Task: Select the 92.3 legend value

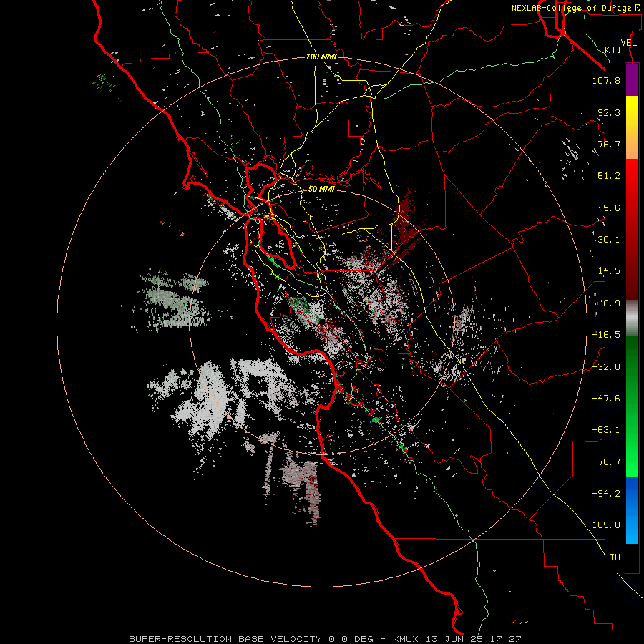Action: point(609,112)
